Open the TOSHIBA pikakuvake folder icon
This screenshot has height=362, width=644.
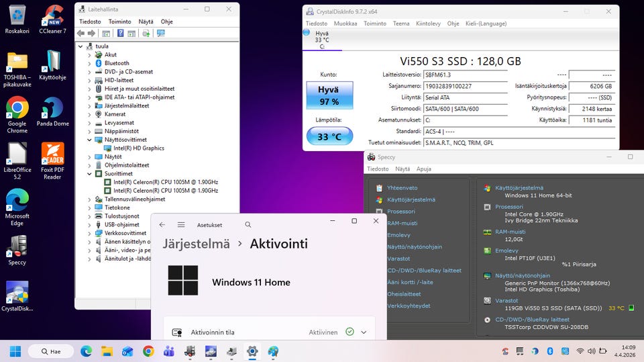[17, 69]
